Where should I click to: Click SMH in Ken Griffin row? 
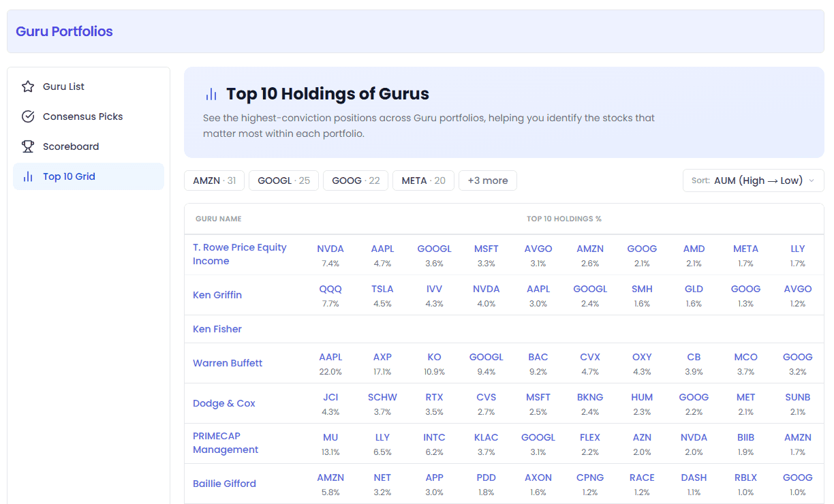(642, 289)
